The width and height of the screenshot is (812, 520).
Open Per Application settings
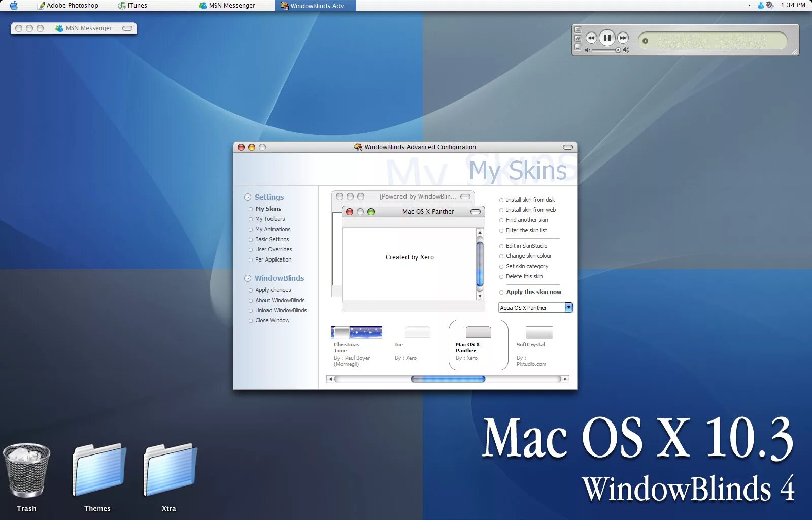coord(274,259)
